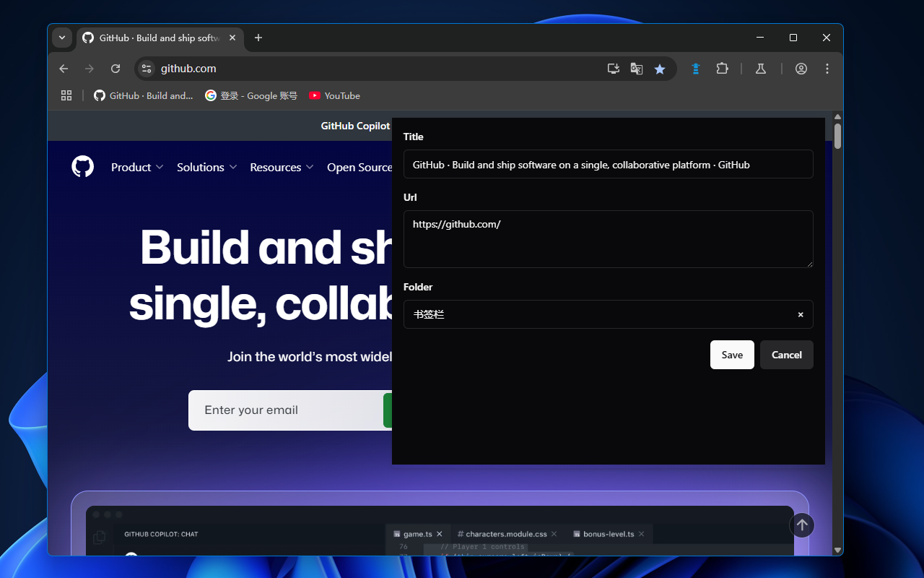Open Chrome three-dot menu
Viewport: 924px width, 578px height.
(x=827, y=69)
